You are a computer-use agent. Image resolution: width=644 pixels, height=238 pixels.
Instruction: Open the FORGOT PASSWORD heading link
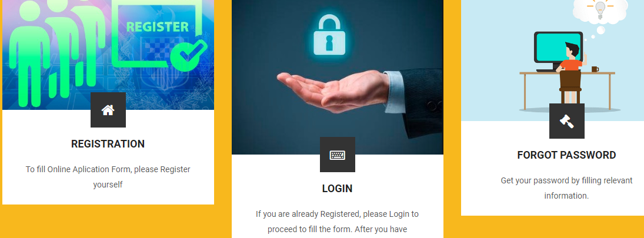tap(567, 155)
